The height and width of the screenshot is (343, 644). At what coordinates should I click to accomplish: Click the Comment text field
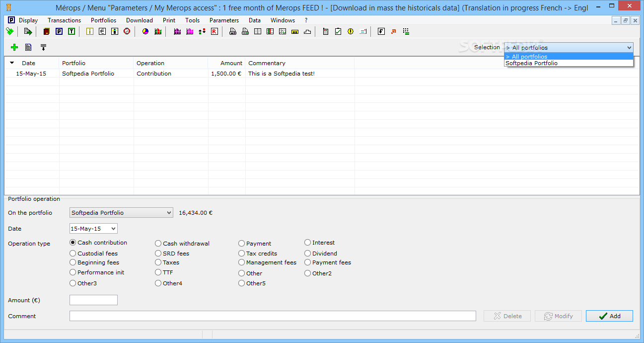point(273,316)
